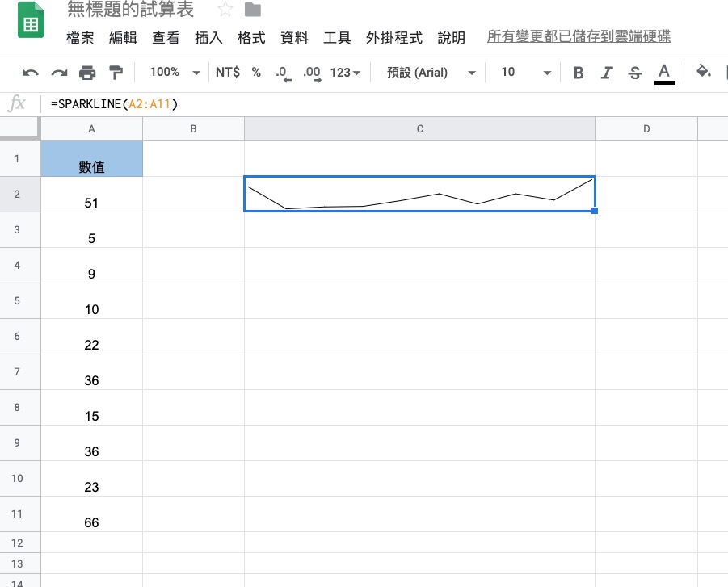Open the 編輯 menu

tap(123, 38)
